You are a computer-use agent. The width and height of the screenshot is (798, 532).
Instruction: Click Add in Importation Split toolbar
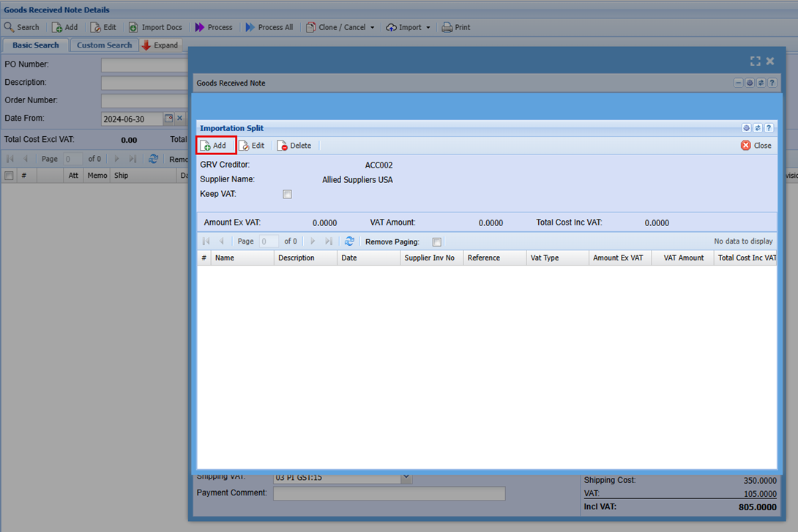[214, 146]
